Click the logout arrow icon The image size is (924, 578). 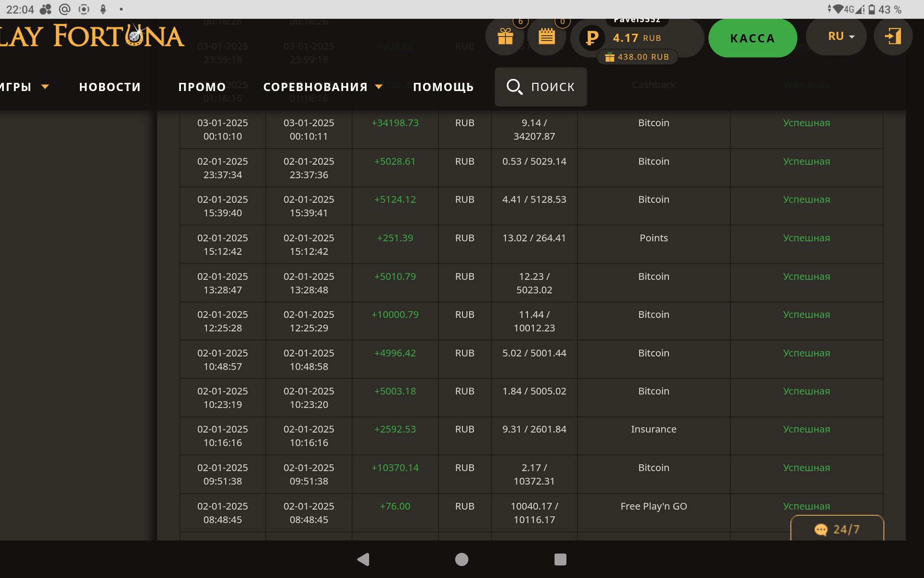click(893, 37)
